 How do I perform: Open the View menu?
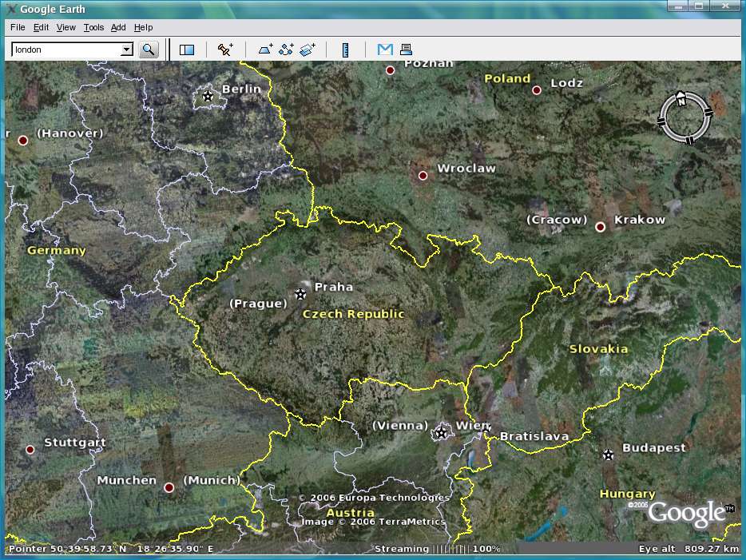click(x=66, y=27)
